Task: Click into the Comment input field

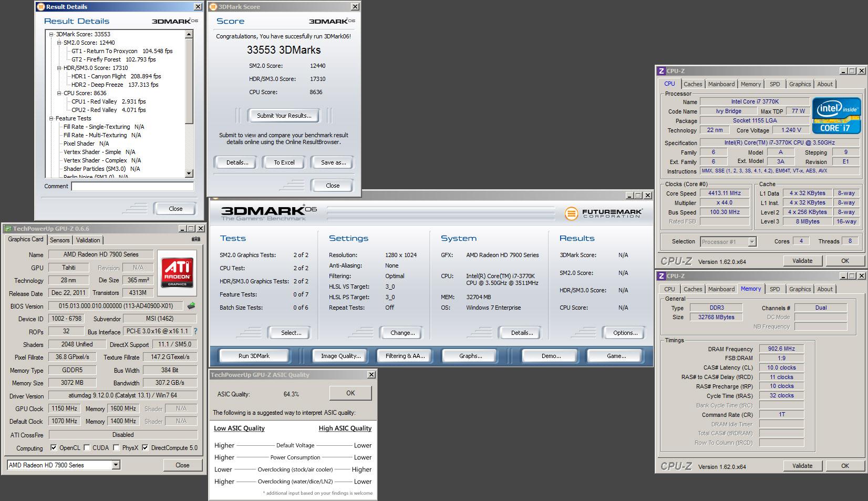Action: tap(132, 186)
